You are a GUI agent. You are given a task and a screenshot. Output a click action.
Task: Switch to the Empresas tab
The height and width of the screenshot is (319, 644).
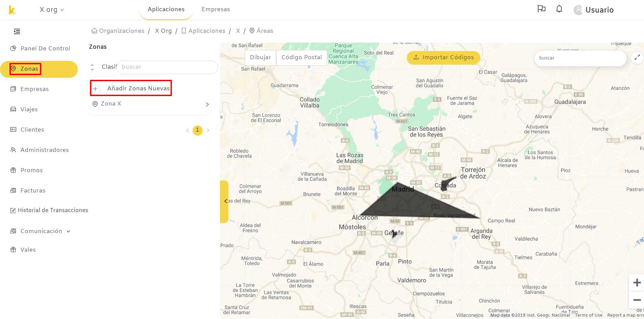pyautogui.click(x=216, y=9)
